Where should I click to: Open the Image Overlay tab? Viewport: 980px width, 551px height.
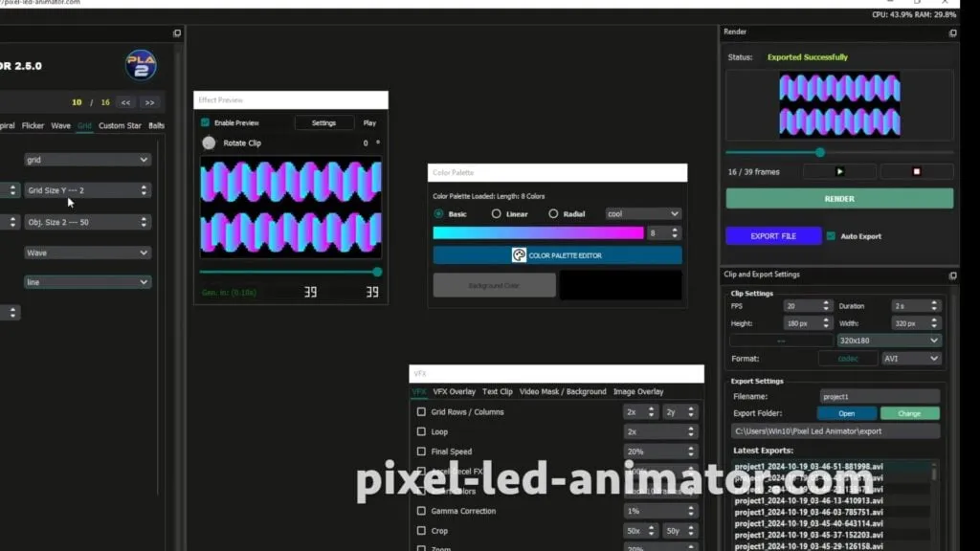click(x=638, y=391)
